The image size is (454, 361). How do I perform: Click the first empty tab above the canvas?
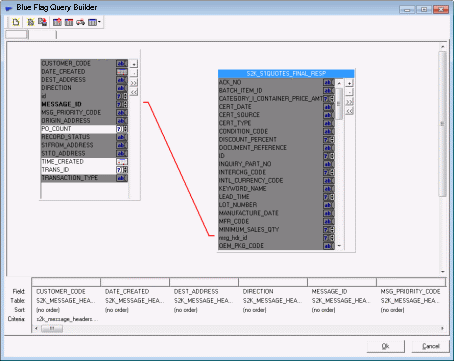click(x=16, y=35)
